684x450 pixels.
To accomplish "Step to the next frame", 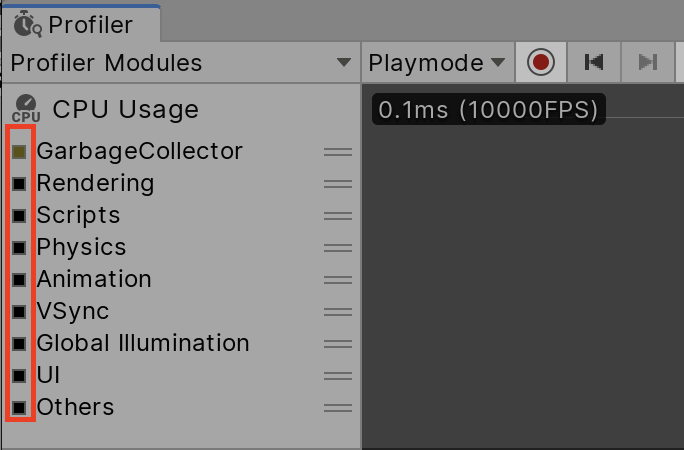I will click(x=648, y=63).
